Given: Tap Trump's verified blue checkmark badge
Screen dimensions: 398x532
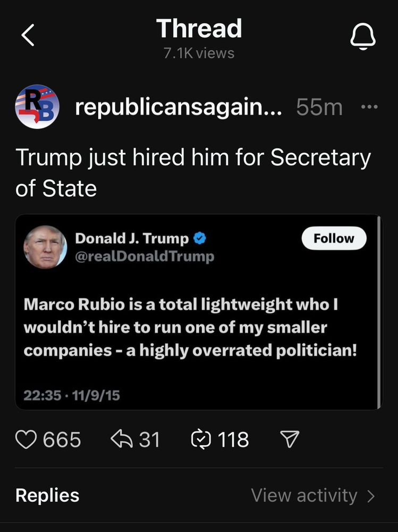Looking at the screenshot, I should pos(199,239).
